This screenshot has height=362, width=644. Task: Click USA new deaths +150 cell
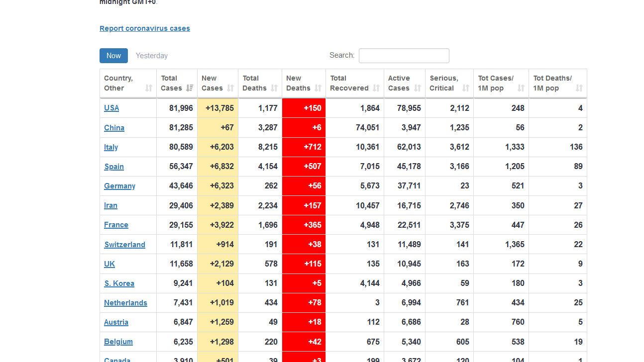click(x=304, y=108)
